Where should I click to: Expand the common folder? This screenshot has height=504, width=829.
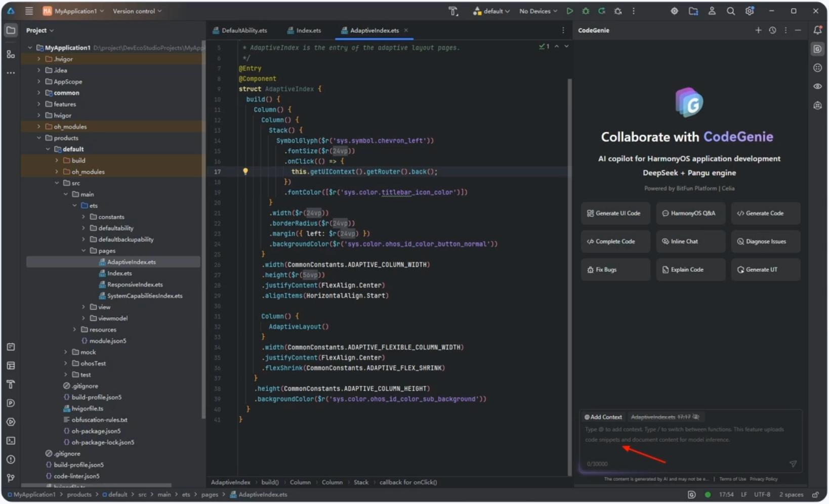pos(39,93)
